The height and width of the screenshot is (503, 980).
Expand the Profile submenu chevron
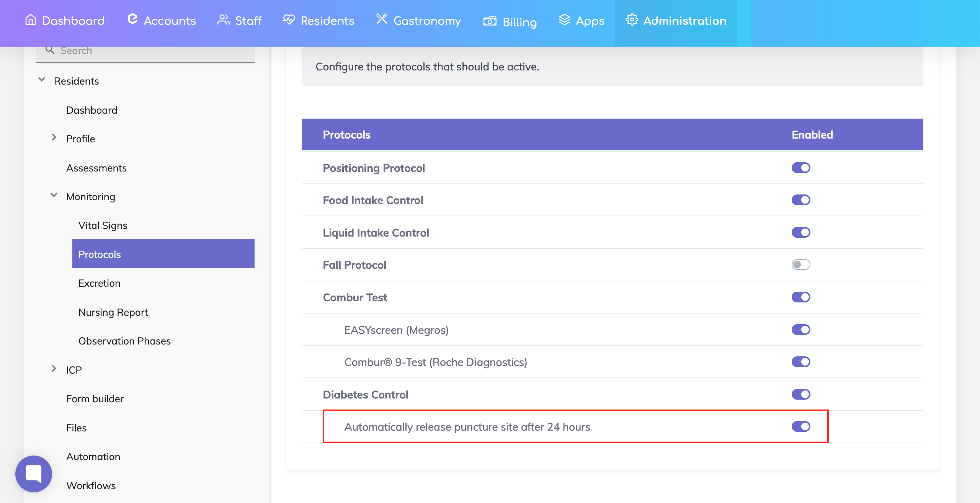pyautogui.click(x=54, y=138)
